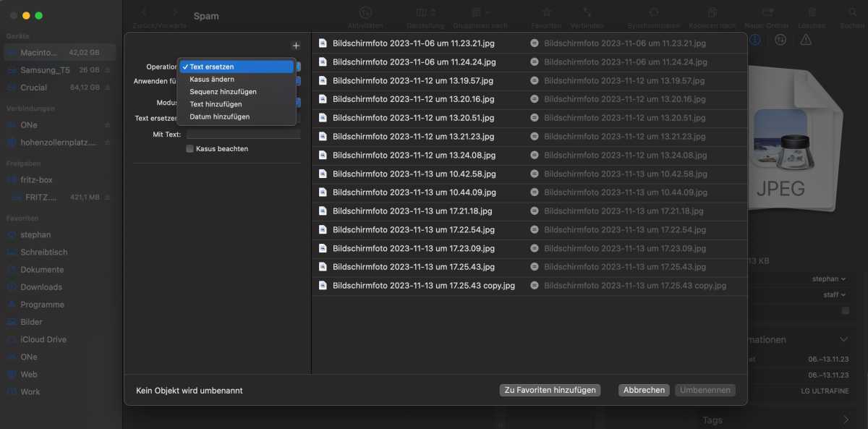The height and width of the screenshot is (429, 868).
Task: Select original file Bildschirmfoto 2023-11-06 um 11.23.21.jpg
Action: point(414,43)
